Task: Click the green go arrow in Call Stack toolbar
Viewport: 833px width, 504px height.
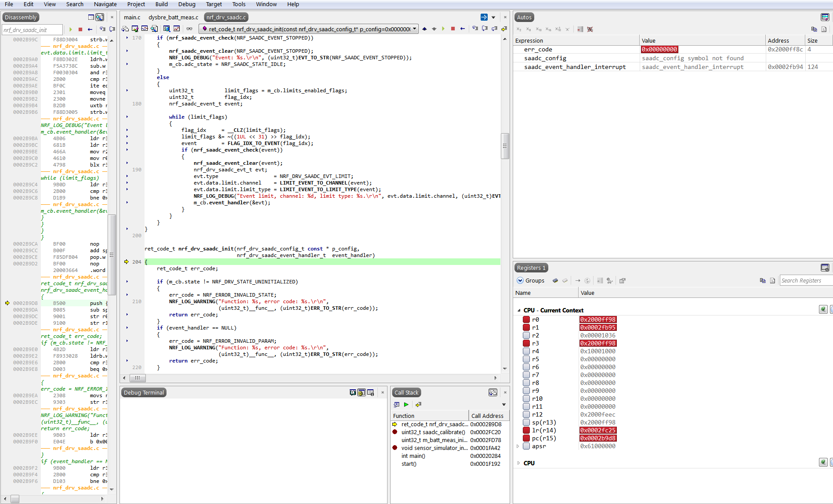Action: coord(406,404)
